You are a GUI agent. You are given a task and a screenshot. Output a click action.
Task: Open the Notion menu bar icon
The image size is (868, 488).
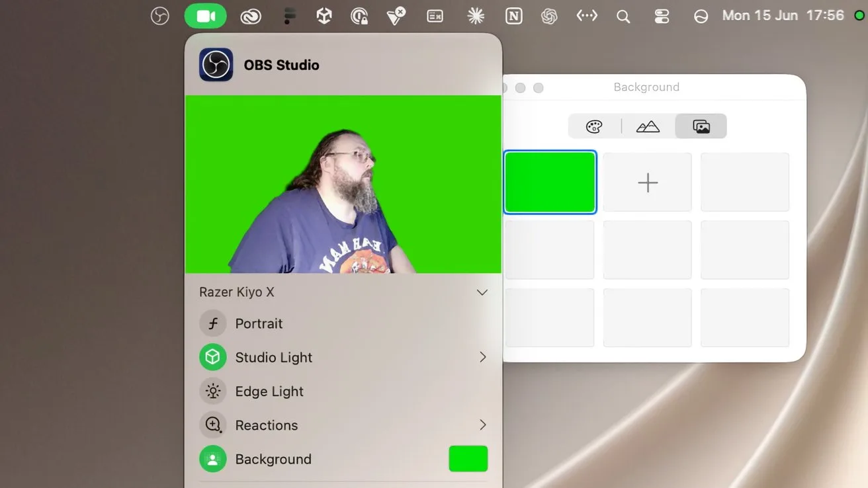tap(513, 16)
